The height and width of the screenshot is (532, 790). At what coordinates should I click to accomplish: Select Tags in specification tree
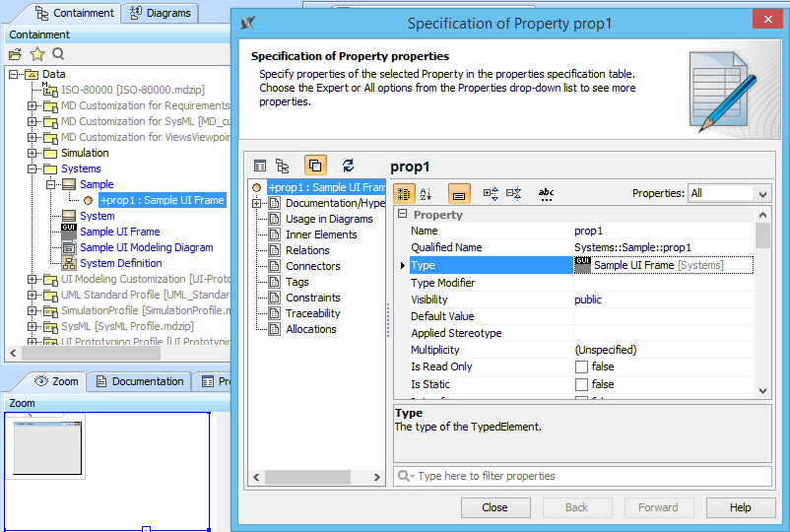tap(297, 282)
